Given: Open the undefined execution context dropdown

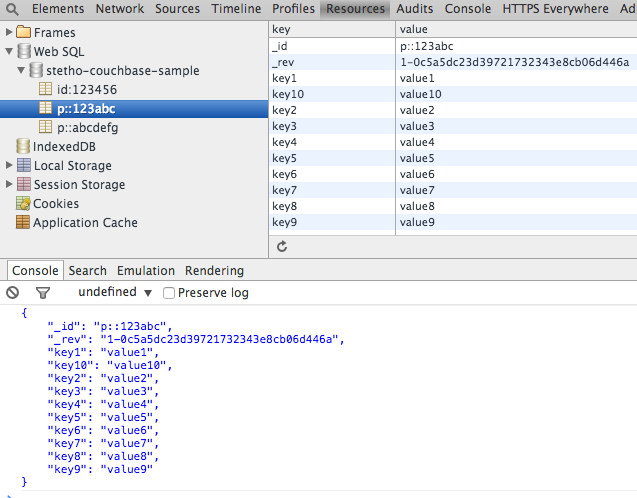Looking at the screenshot, I should 115,292.
